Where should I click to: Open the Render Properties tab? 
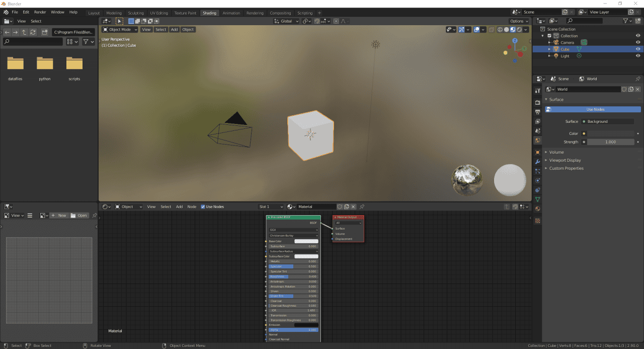[537, 101]
